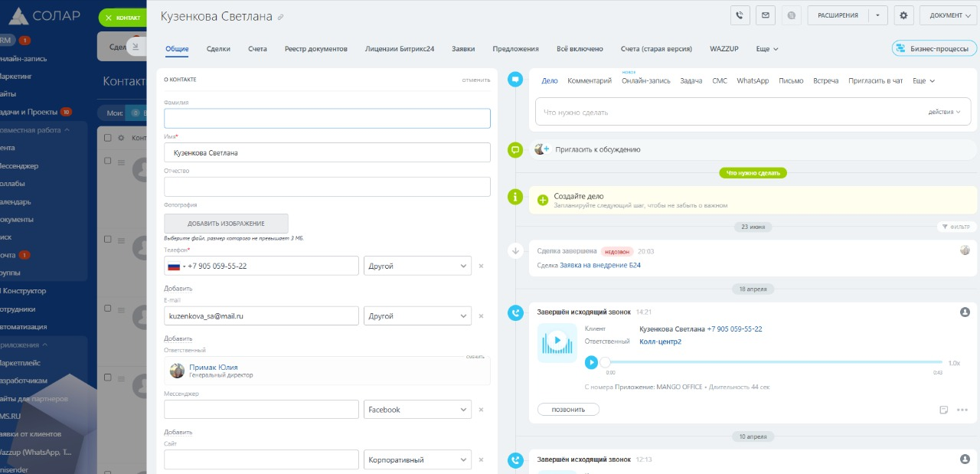This screenshot has height=474, width=980.
Task: Select the Онлайн-запись activity tab
Action: point(645,80)
